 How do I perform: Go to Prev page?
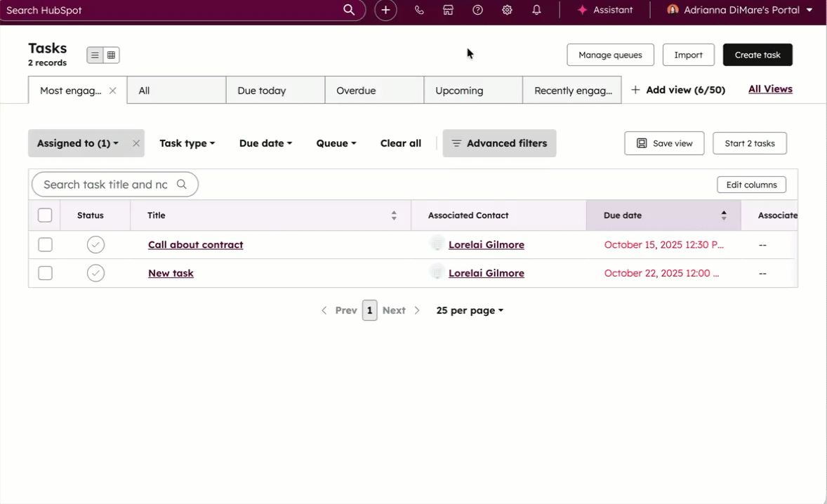coord(339,310)
